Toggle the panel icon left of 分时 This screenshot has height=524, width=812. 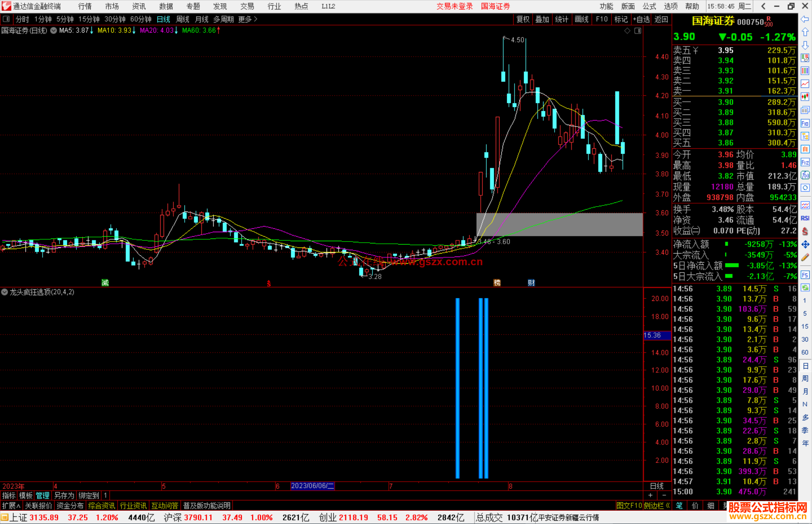pyautogui.click(x=6, y=19)
